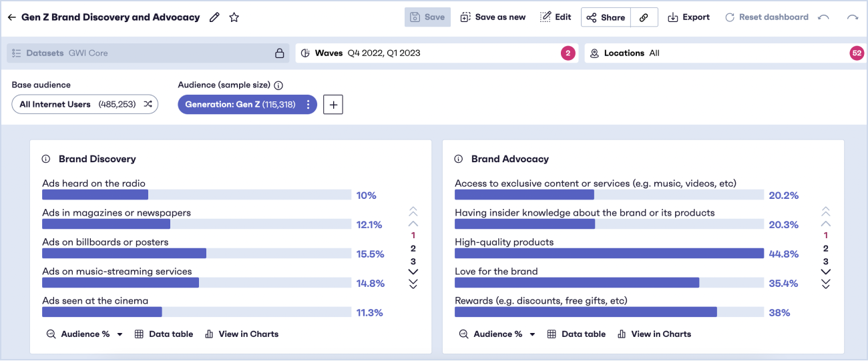Select page 3 in Brand Advocacy

826,262
